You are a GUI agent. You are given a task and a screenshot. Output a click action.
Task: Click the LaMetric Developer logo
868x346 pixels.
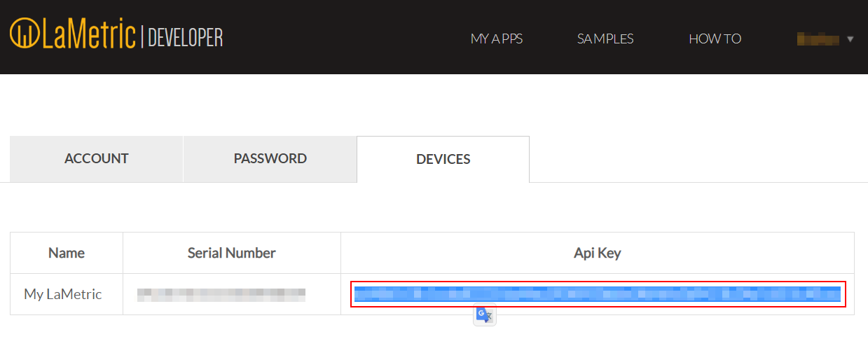coord(116,35)
